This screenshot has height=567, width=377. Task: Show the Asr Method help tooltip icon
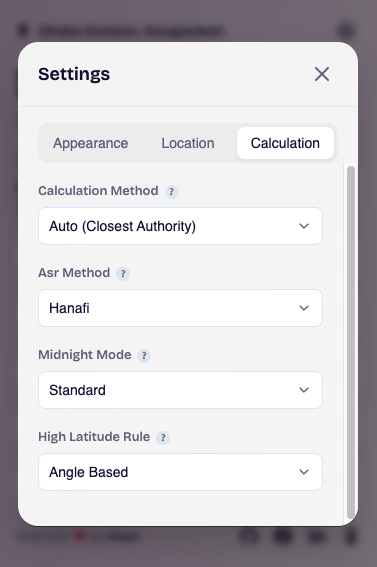[x=123, y=274]
